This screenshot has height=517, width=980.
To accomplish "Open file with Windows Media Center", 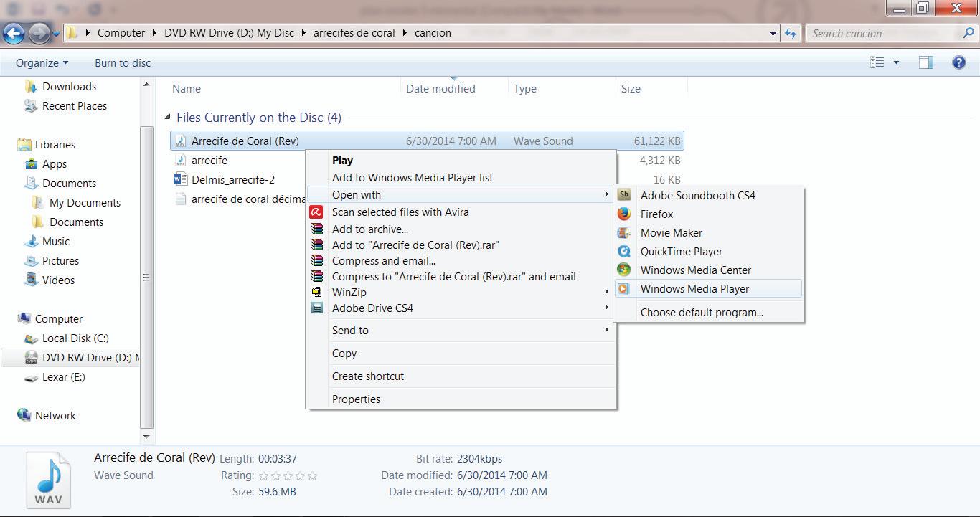I will click(709, 270).
